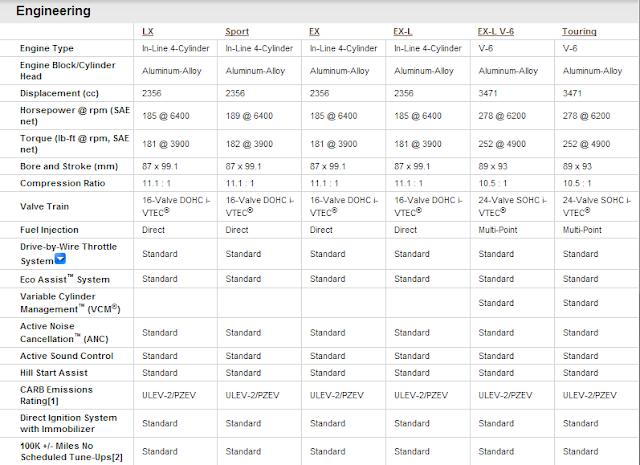640x465 pixels.
Task: Expand the Drive-by-Wire Throttle System dropdown icon
Action: pyautogui.click(x=60, y=259)
